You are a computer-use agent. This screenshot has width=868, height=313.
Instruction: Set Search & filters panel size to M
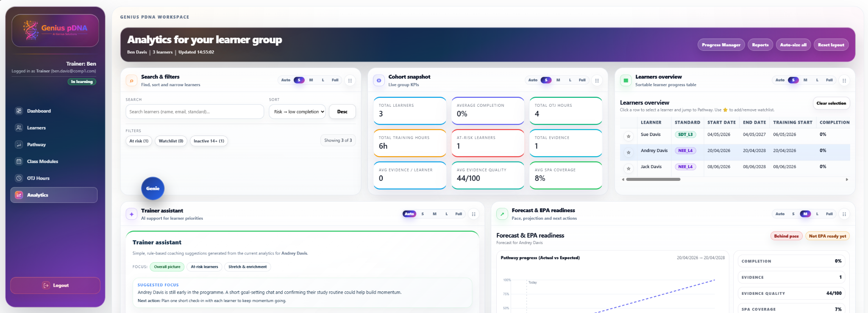pyautogui.click(x=311, y=80)
